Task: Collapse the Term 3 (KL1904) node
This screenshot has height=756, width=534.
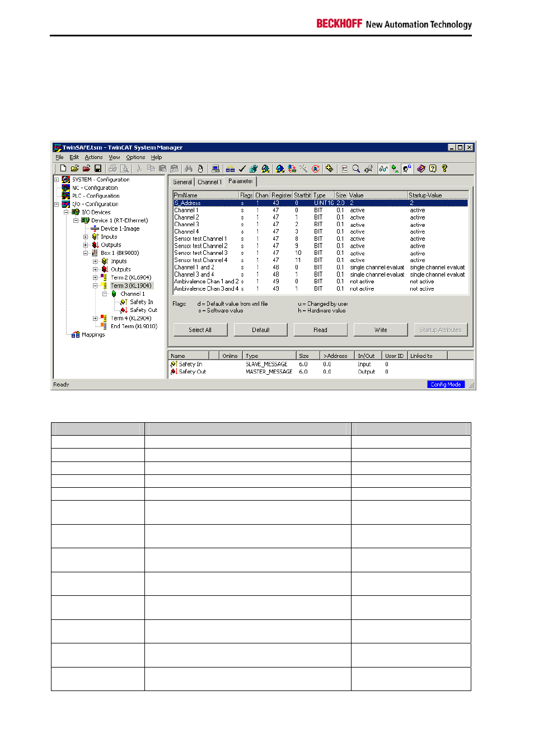Action: click(95, 286)
